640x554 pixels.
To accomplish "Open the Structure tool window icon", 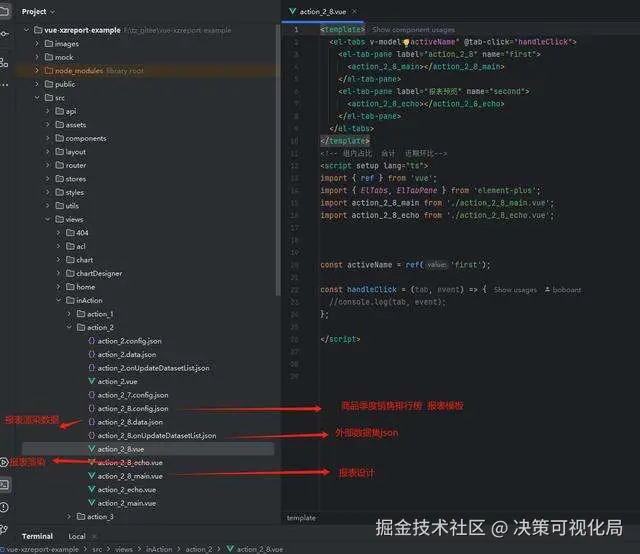I will click(x=4, y=62).
